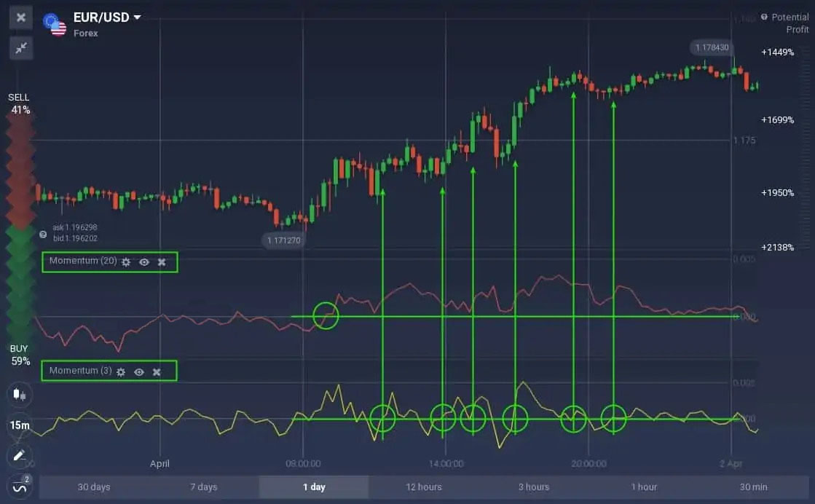Open the indicators panel with badge 2
The image size is (815, 504).
click(19, 487)
